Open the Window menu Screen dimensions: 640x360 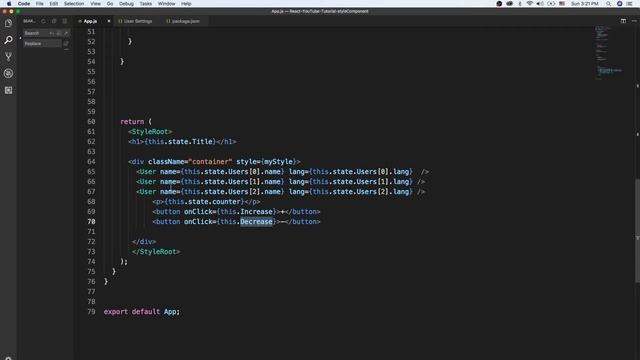tap(166, 4)
